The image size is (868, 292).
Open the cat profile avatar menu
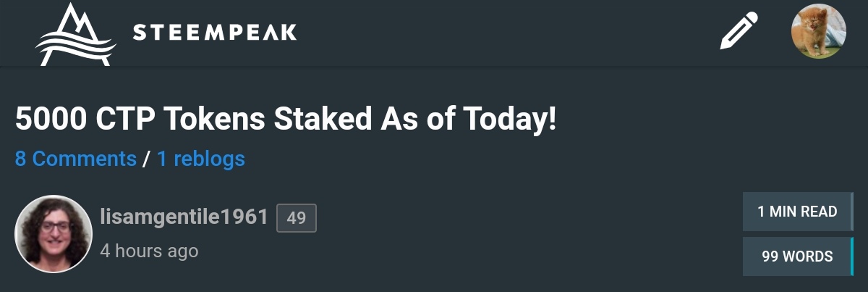(818, 32)
